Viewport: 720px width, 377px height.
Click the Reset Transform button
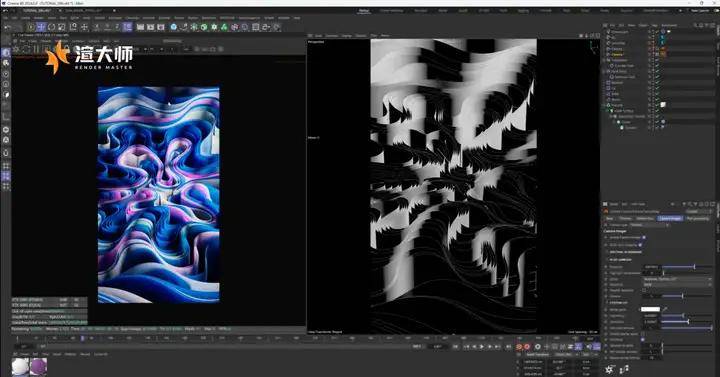click(x=538, y=355)
